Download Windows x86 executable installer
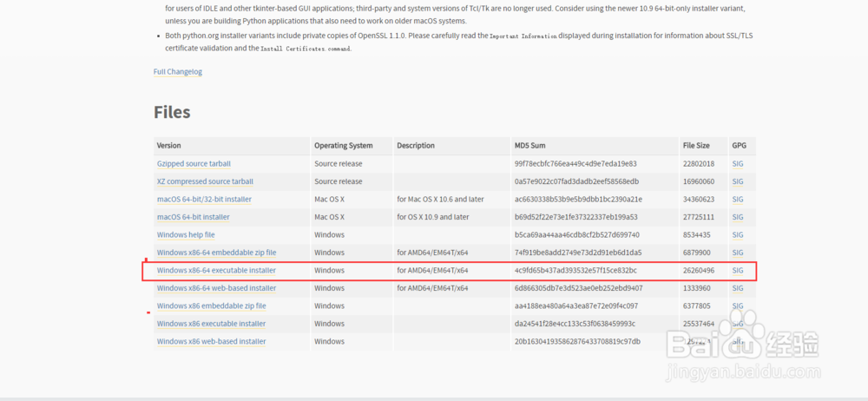This screenshot has width=868, height=401. 211,324
